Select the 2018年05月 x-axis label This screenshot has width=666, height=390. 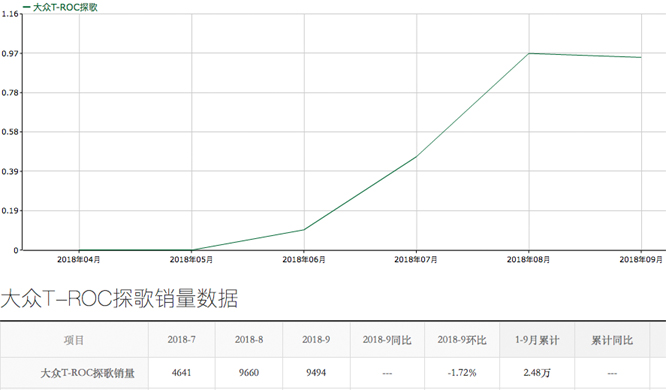pyautogui.click(x=191, y=259)
